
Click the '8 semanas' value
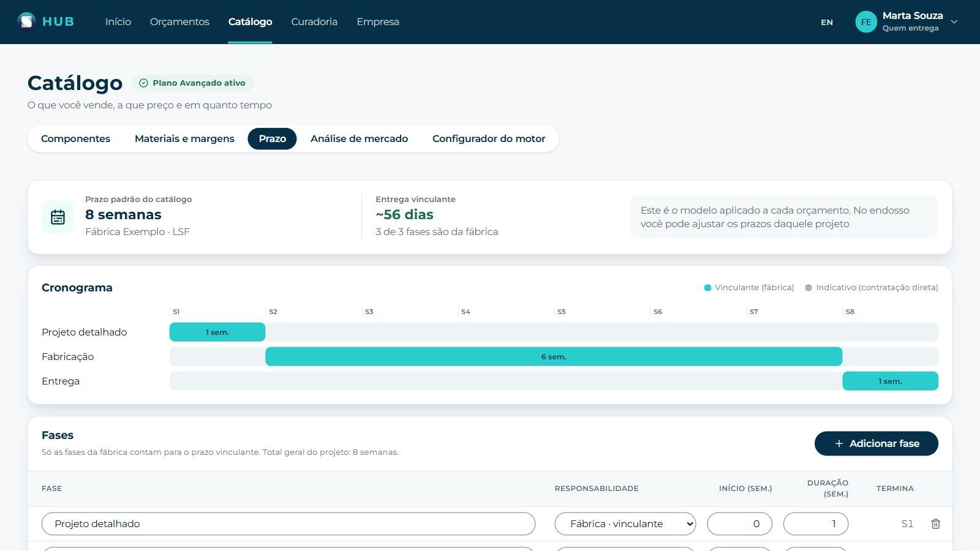(123, 215)
